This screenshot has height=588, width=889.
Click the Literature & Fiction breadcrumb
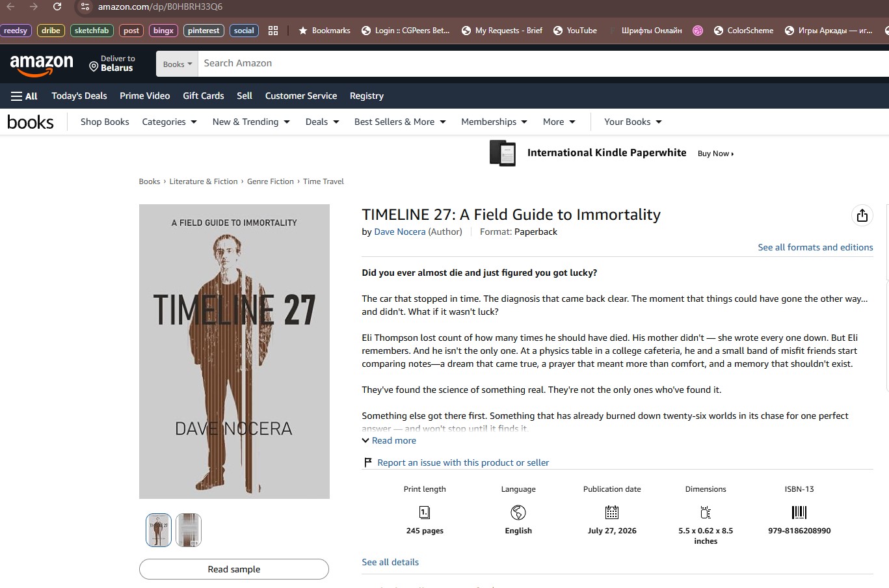(204, 181)
